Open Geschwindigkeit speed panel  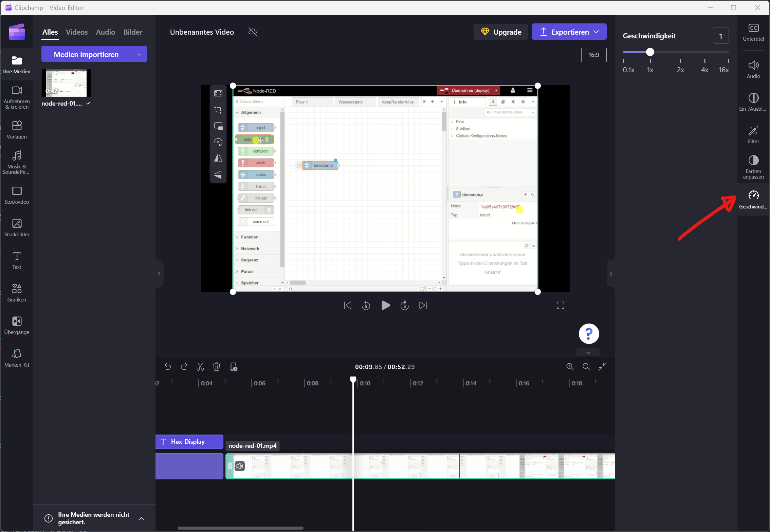(x=753, y=200)
